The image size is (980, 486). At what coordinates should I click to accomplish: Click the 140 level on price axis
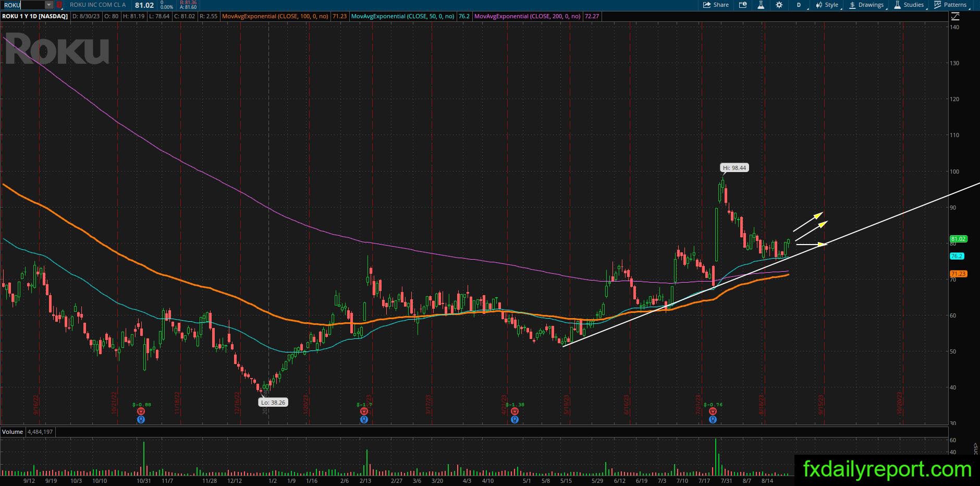tap(954, 27)
